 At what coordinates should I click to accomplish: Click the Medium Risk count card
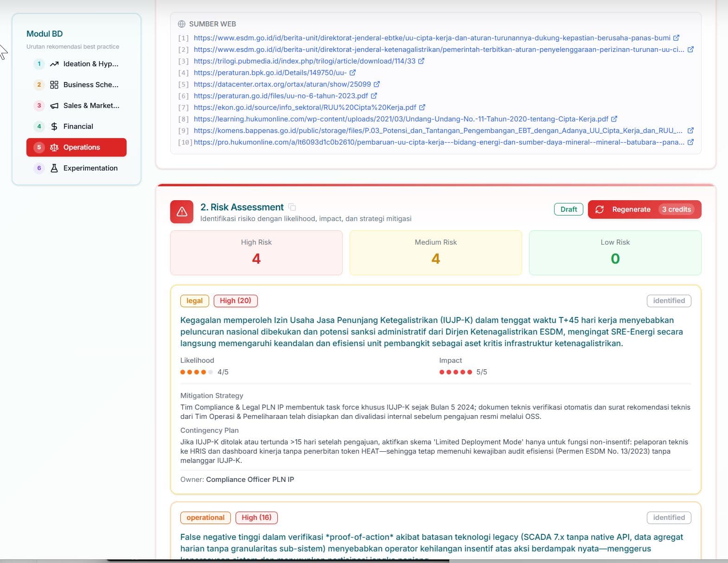point(436,253)
